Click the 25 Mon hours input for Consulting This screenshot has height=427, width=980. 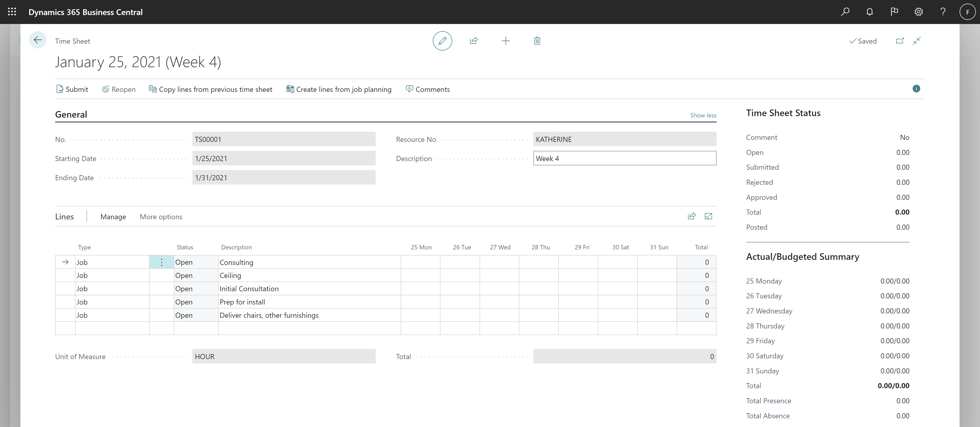click(x=420, y=262)
